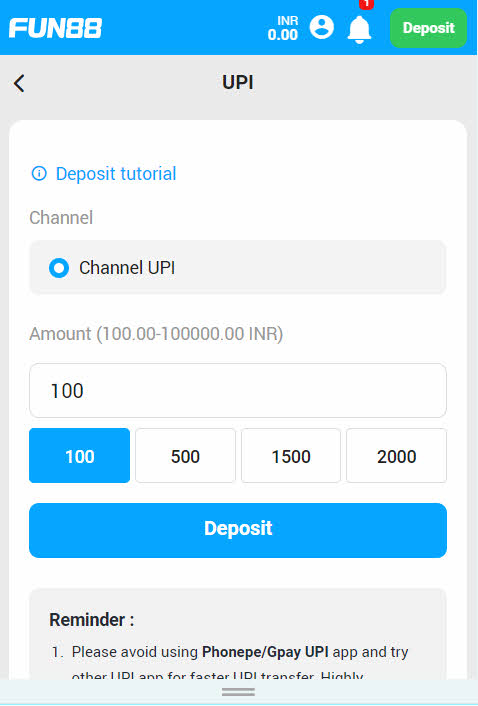Screen dimensions: 478x706
Task: Select the Channel UPI radio button
Action: (x=59, y=267)
